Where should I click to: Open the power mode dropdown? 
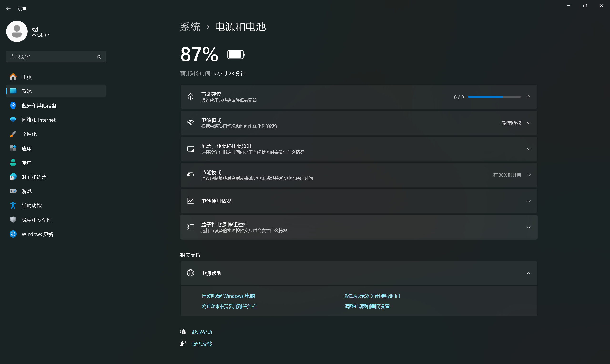(515, 123)
